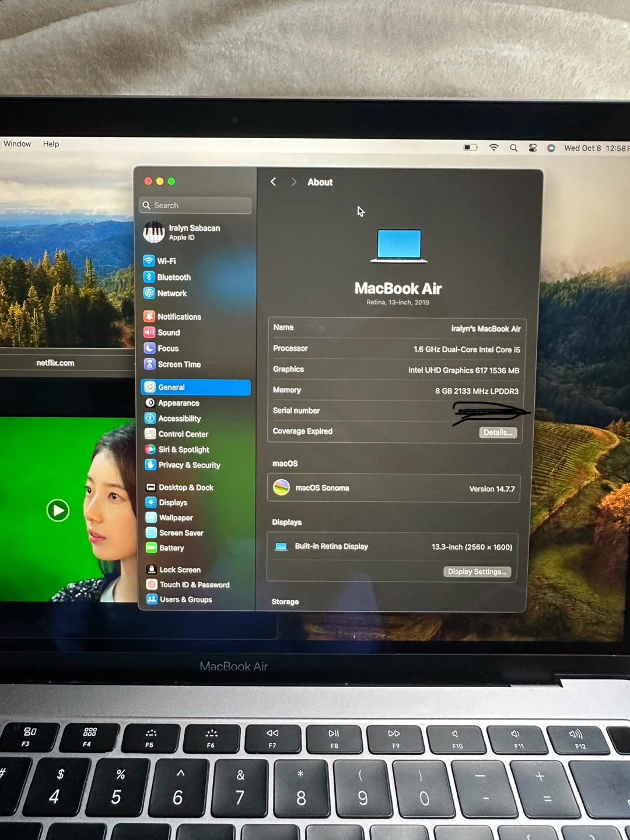Open Screen Time settings
Viewport: 630px width, 840px height.
178,364
